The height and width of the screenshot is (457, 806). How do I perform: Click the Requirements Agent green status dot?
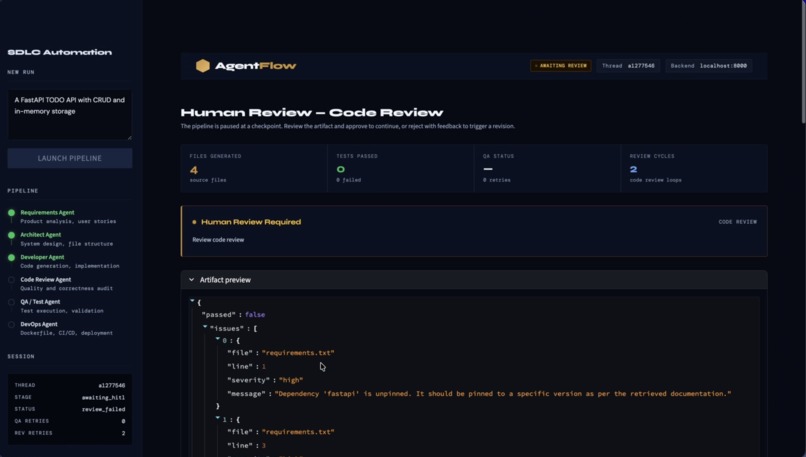click(11, 212)
